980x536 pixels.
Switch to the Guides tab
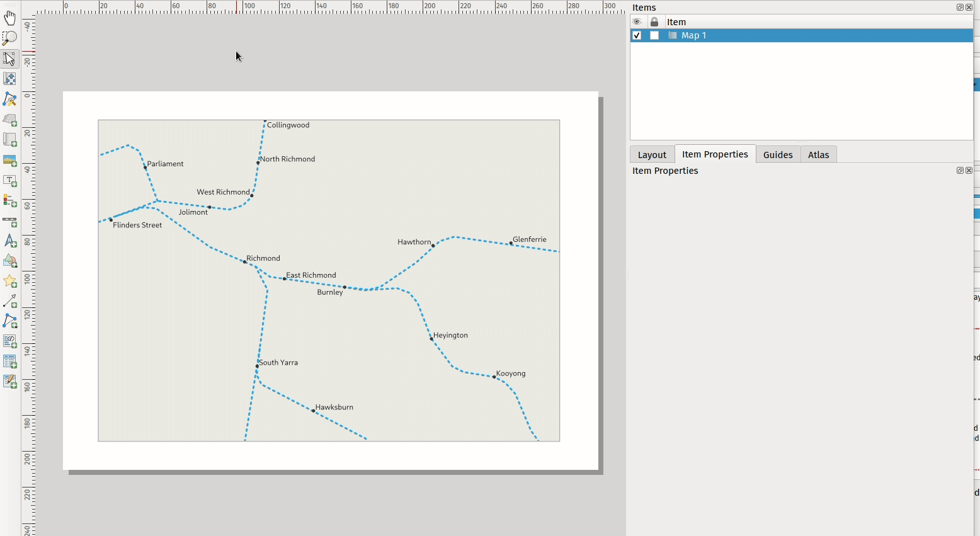tap(778, 154)
